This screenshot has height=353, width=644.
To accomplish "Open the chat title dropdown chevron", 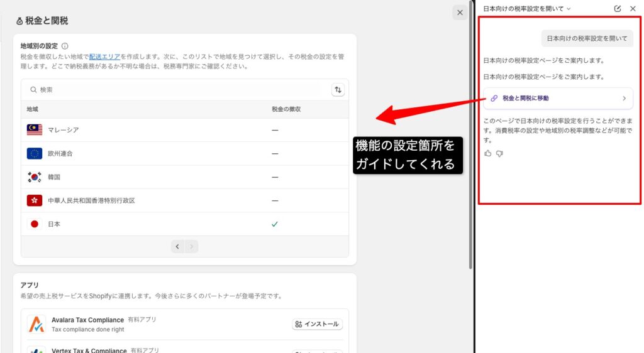I will click(569, 9).
